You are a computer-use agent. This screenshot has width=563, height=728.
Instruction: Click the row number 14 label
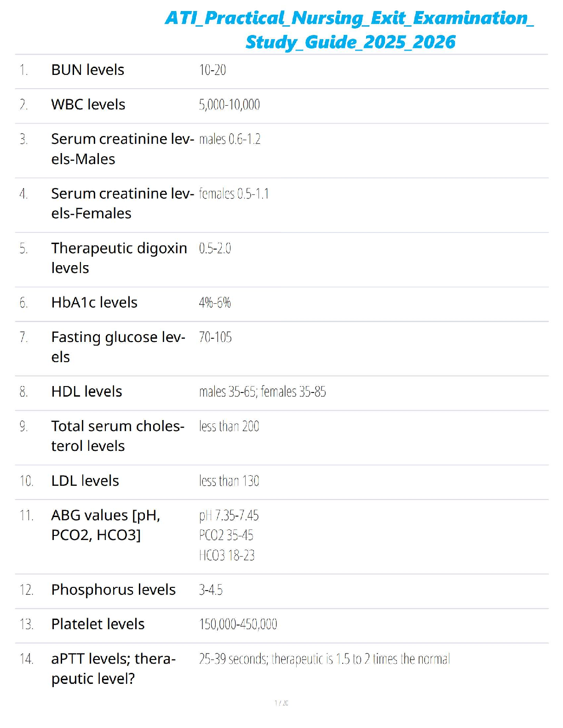click(26, 659)
